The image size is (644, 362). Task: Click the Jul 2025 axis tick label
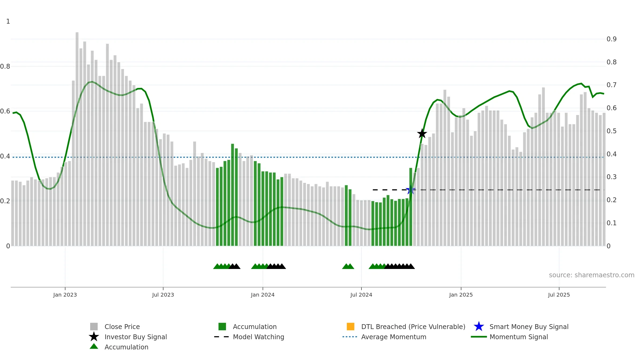[559, 295]
